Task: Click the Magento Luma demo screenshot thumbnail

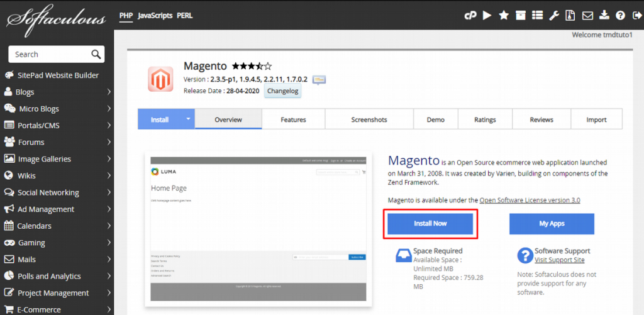Action: [258, 228]
